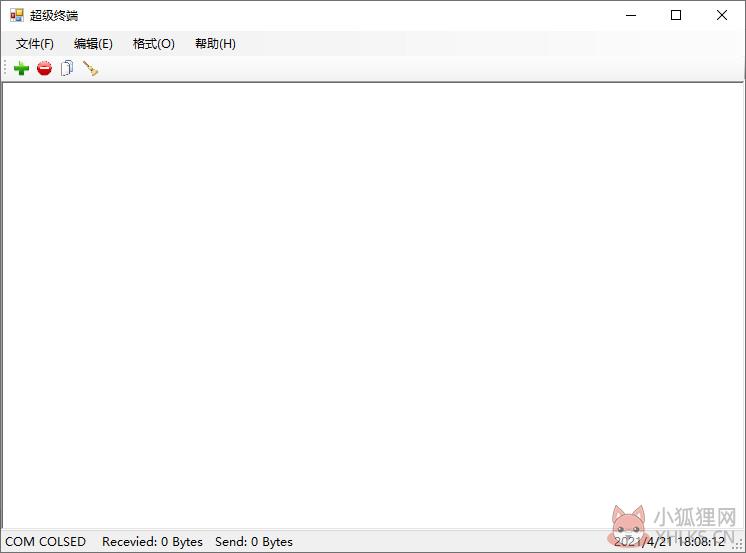
Task: Click the red minus disconnect icon
Action: pos(44,69)
